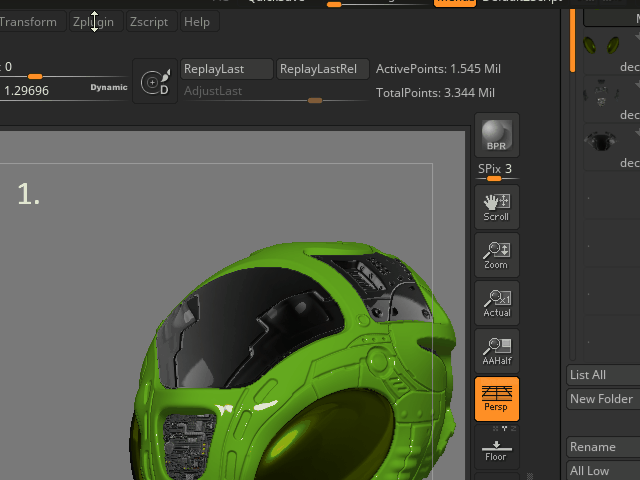Screen dimensions: 640x480
Task: Select the Scroll canvas tool
Action: 496,207
